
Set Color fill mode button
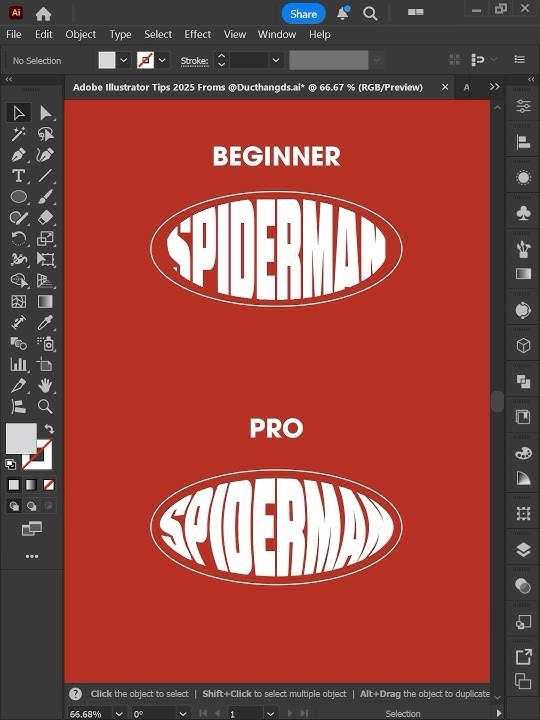pos(14,485)
